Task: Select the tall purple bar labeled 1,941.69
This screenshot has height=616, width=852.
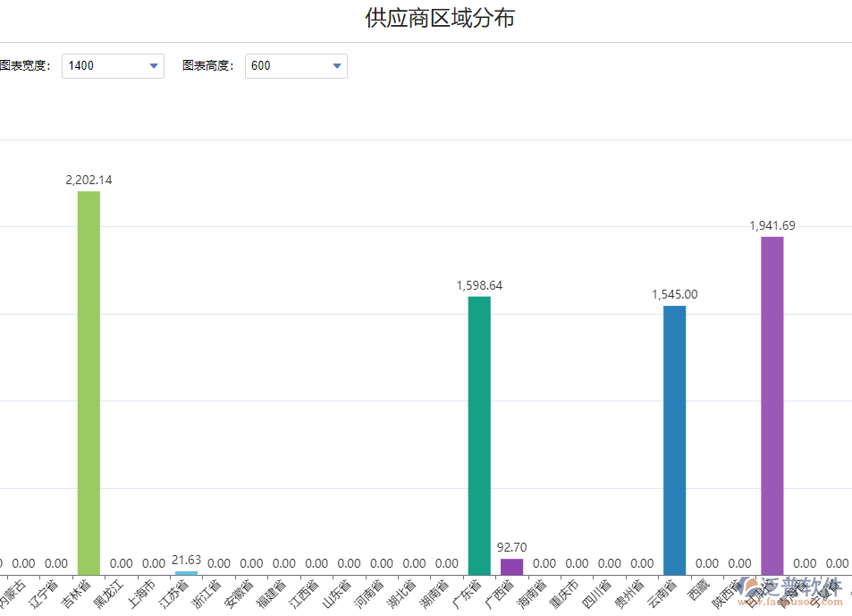Action: click(772, 405)
